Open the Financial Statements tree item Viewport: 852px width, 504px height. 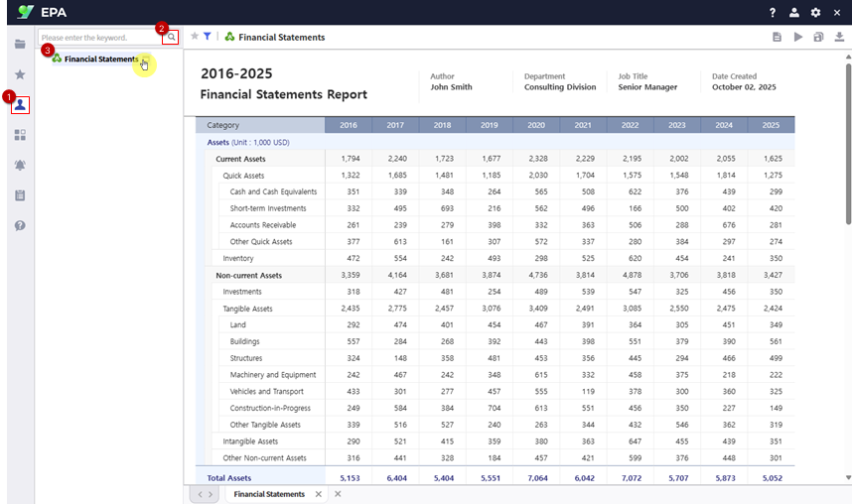click(100, 60)
